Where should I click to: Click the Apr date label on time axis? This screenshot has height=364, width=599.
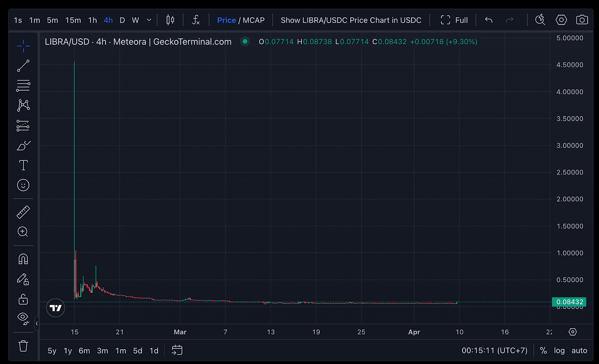tap(414, 332)
